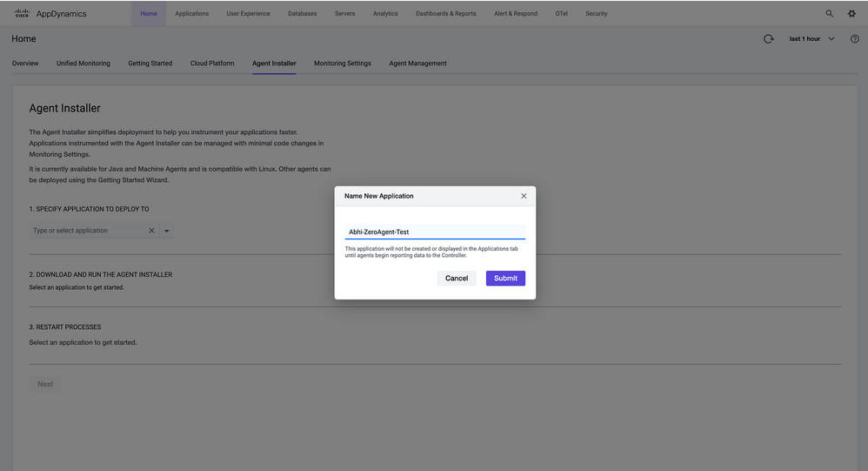Viewport: 868px width, 471px height.
Task: Switch to the Agent Management tab
Action: (x=417, y=64)
